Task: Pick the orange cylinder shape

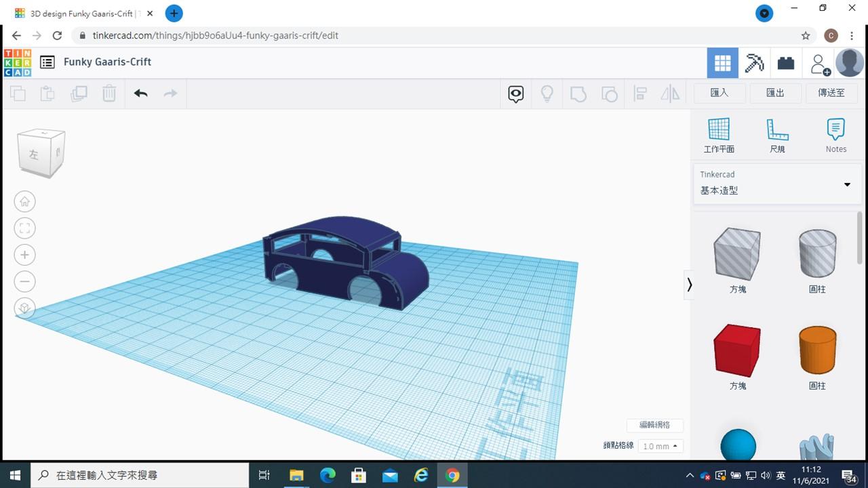Action: pyautogui.click(x=817, y=350)
